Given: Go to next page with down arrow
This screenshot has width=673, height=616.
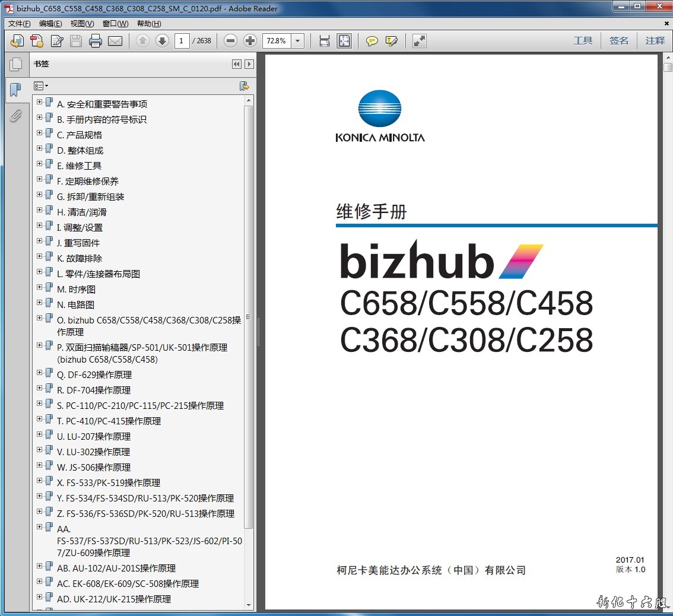Looking at the screenshot, I should coord(162,41).
